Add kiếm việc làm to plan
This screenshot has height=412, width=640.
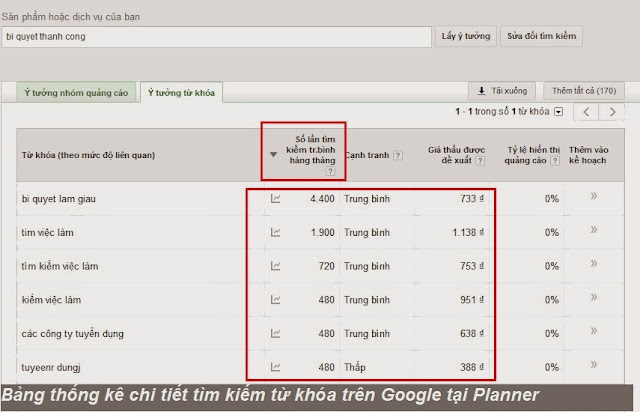tap(594, 297)
